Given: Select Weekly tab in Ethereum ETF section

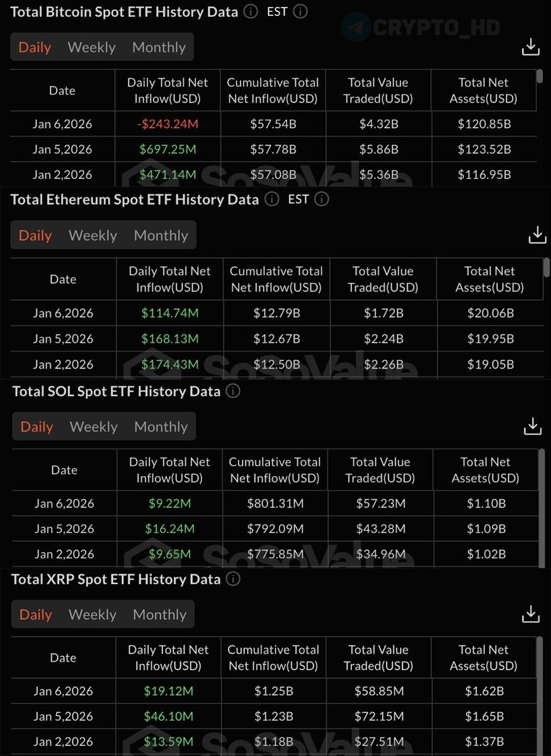Looking at the screenshot, I should (93, 235).
